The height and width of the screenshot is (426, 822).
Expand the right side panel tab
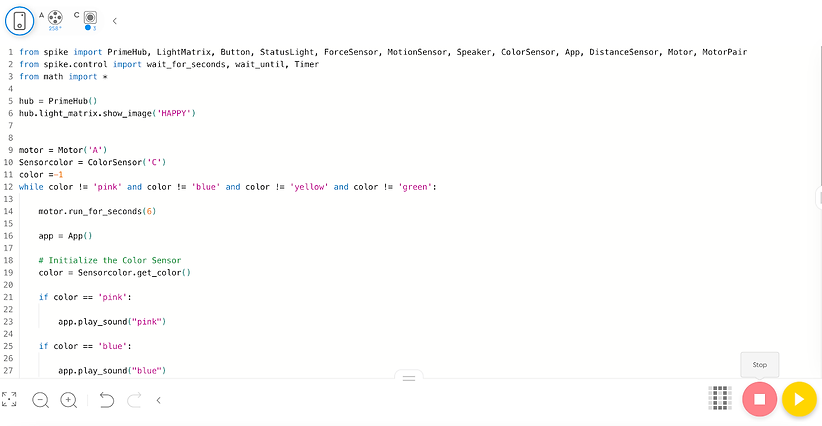[819, 198]
